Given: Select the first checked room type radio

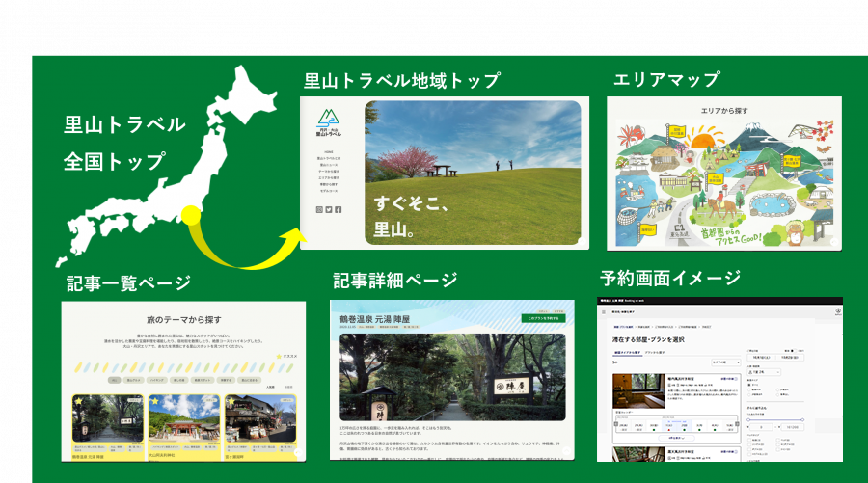Looking at the screenshot, I should point(749,385).
